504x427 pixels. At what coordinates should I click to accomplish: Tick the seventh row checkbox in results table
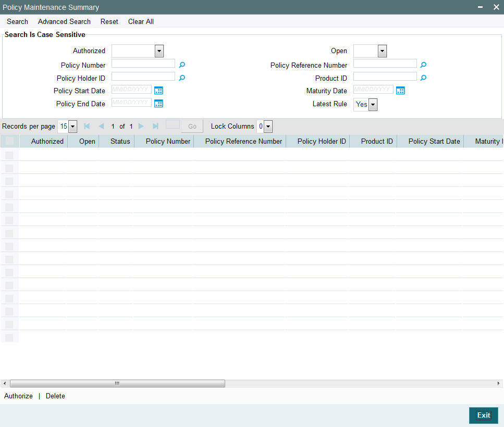9,233
